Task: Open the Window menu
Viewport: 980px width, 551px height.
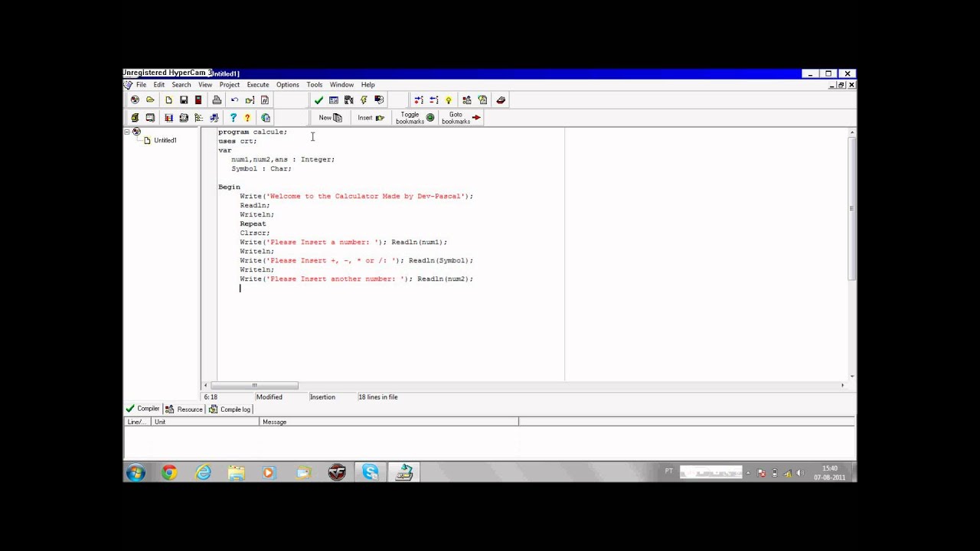Action: point(341,85)
